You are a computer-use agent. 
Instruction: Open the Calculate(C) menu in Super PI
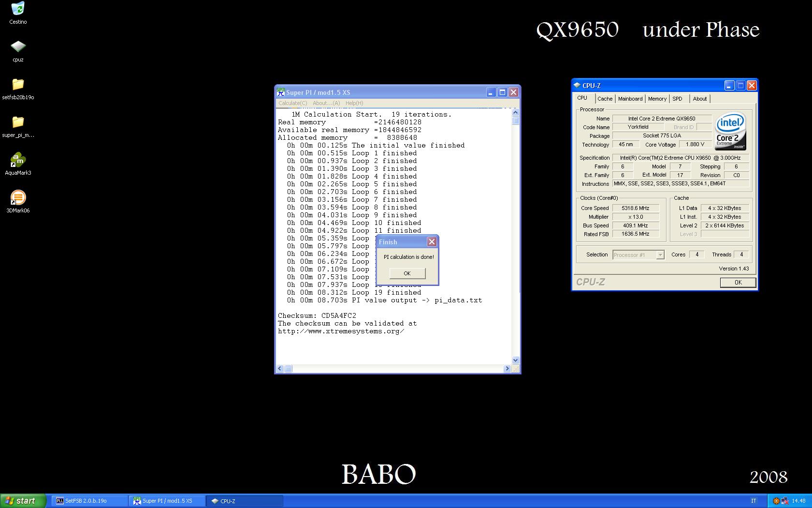pos(292,103)
